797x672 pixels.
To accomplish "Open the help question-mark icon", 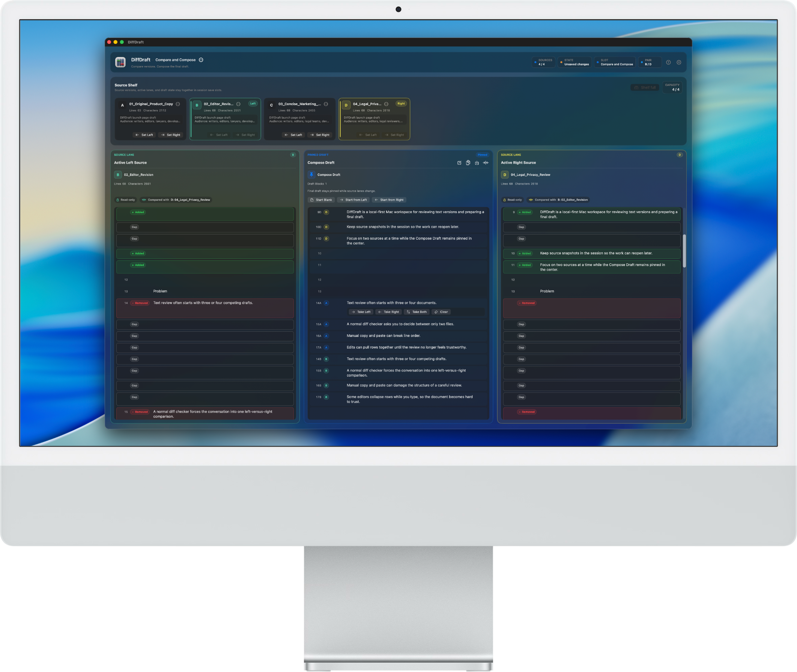I will click(668, 62).
